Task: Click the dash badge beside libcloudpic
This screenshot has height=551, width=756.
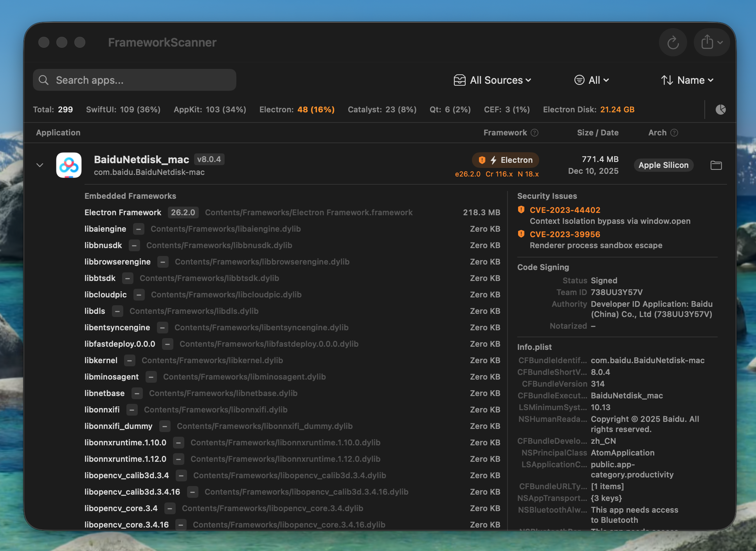Action: (139, 295)
